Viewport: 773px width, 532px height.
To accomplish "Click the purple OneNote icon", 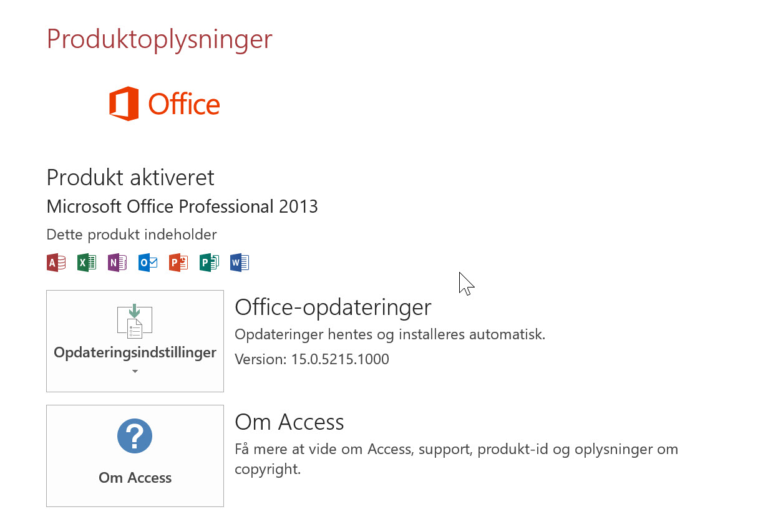I will (x=117, y=263).
